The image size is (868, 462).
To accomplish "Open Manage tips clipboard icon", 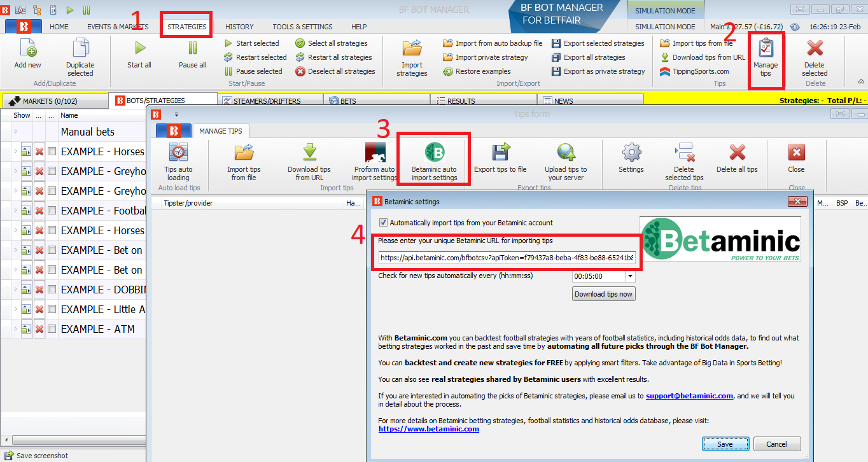I will (x=765, y=48).
